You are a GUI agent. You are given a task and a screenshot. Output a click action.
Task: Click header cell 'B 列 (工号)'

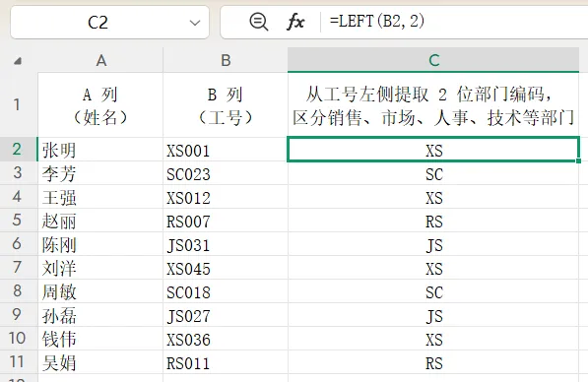pos(226,105)
